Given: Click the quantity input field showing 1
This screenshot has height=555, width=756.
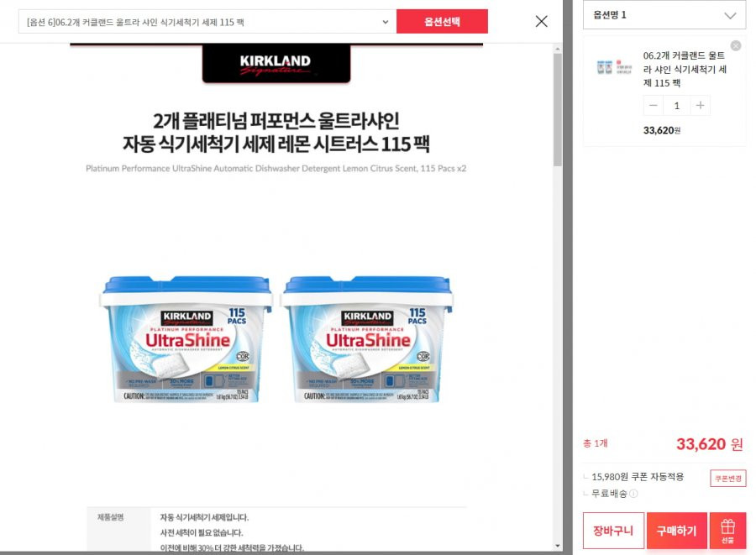Looking at the screenshot, I should point(676,106).
